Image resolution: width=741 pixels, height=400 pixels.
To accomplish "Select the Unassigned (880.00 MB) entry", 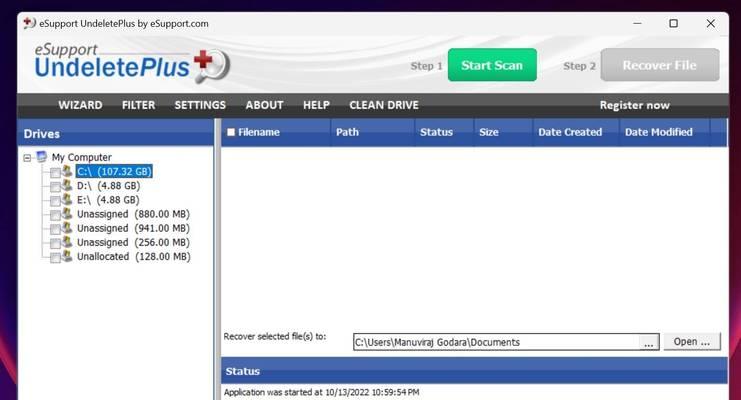I will pos(133,214).
